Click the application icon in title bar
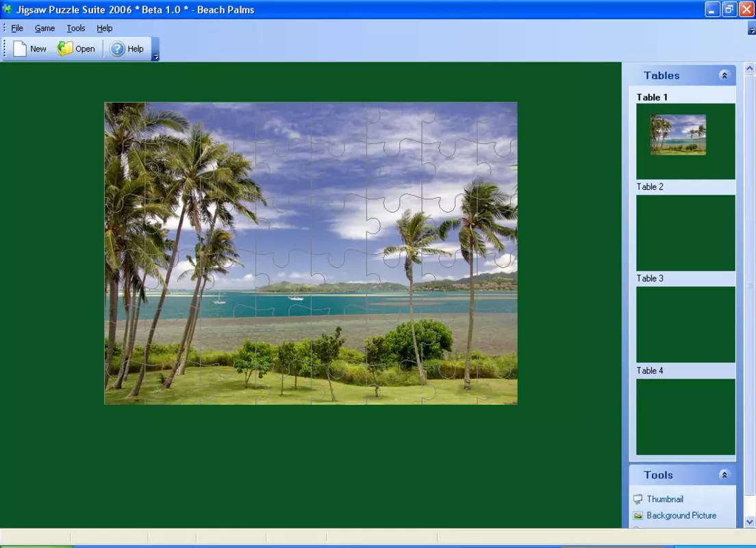Viewport: 756px width, 548px height. 7,9
